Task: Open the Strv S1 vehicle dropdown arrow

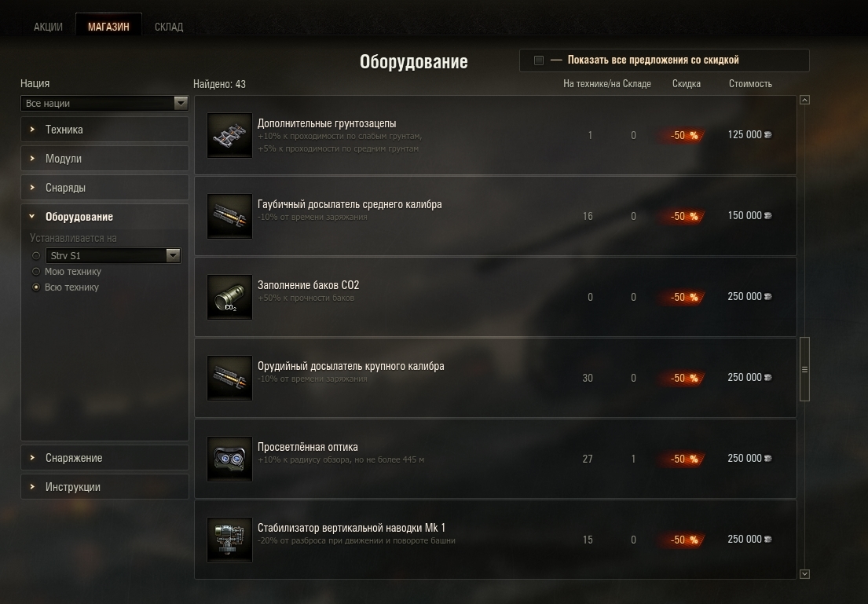Action: (174, 255)
